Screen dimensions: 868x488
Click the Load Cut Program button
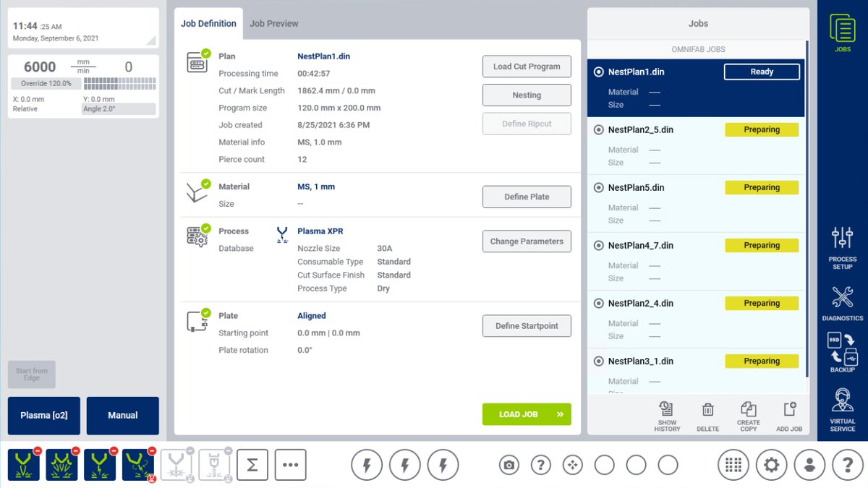tap(527, 67)
